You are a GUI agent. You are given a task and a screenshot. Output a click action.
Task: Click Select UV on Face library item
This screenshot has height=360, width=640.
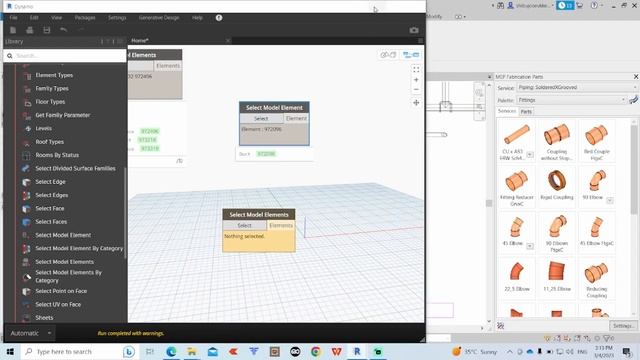click(x=58, y=304)
